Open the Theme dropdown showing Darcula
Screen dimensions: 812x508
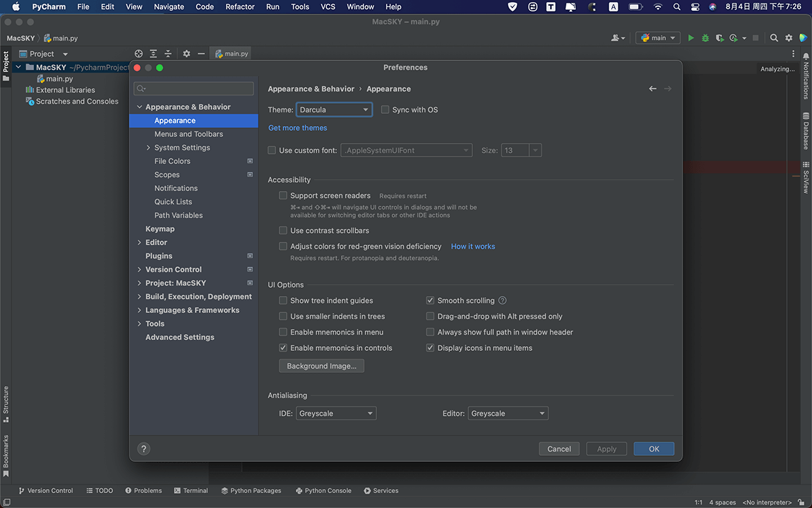(334, 110)
